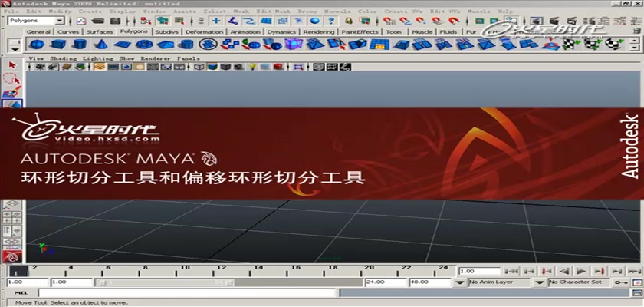Create a polygon pyramid from the shelf
Screen dimensions: 644x307
click(166, 44)
